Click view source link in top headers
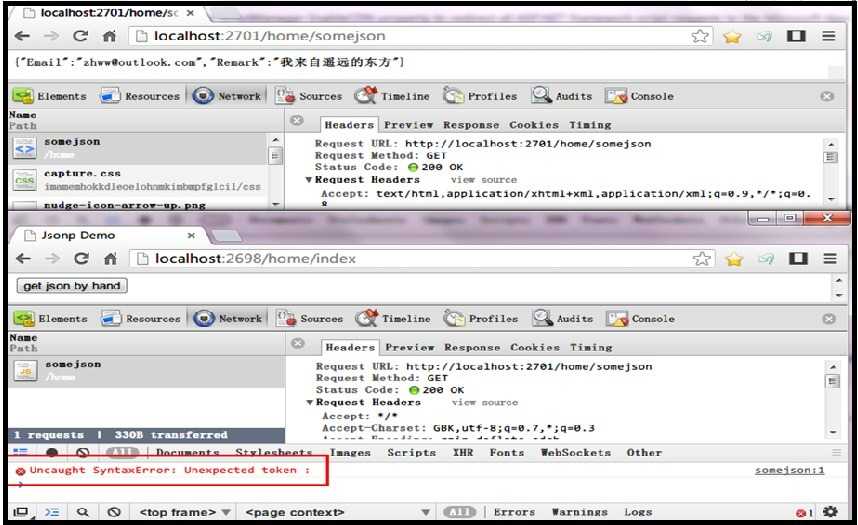Screen dimensions: 858x525 [484, 180]
